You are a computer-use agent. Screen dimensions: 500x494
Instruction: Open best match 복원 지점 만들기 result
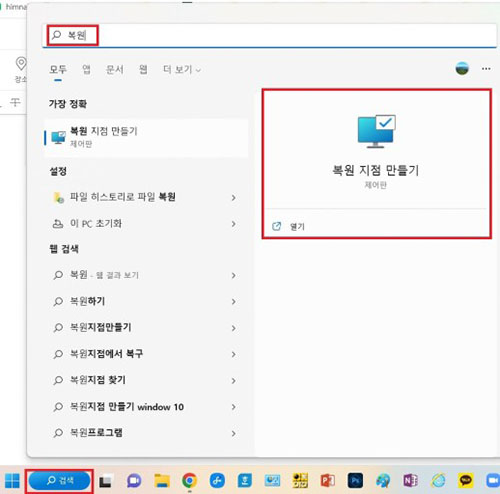tap(146, 137)
